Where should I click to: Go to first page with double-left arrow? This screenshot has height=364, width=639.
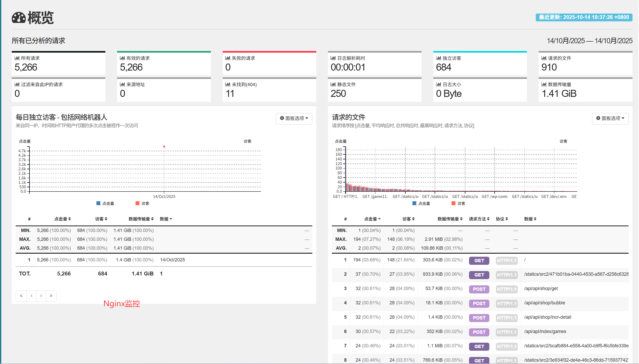[21, 296]
